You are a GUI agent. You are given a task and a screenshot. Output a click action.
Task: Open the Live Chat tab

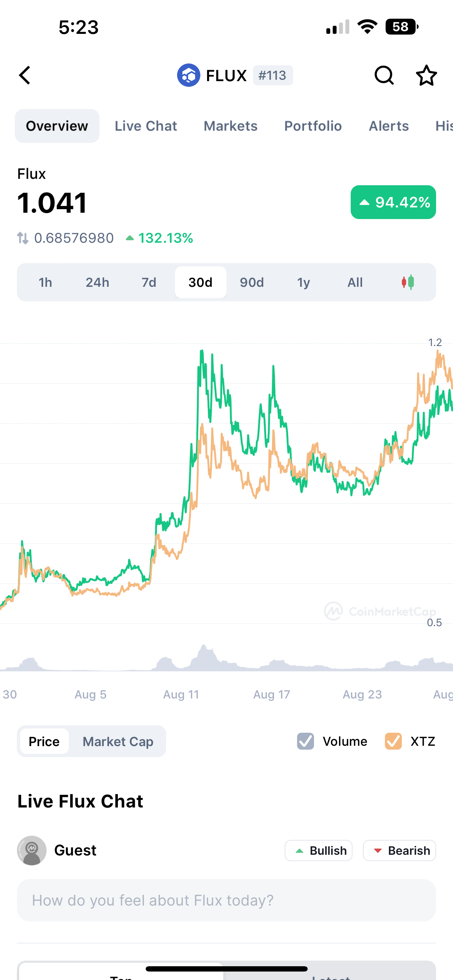(x=146, y=126)
